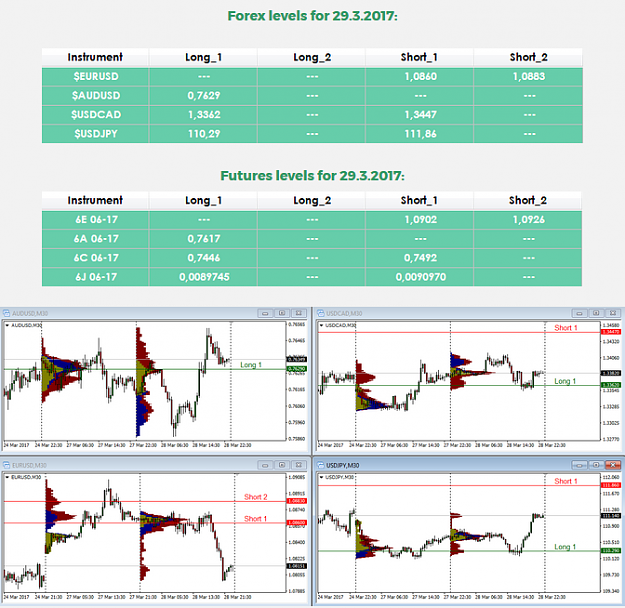The image size is (625, 608).
Task: Click the 6J 06-17 futures row label
Action: point(96,277)
